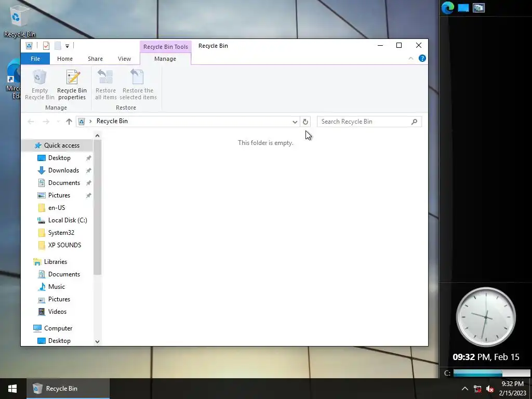Click Recycle Bin Tools contextual tab header
This screenshot has width=532, height=399.
coord(166,46)
